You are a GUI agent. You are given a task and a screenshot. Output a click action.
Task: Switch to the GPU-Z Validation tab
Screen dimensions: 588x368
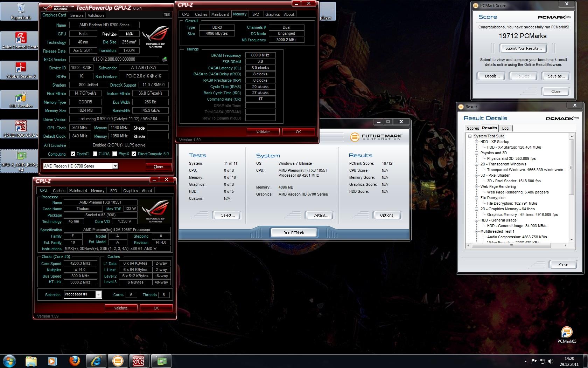click(96, 15)
